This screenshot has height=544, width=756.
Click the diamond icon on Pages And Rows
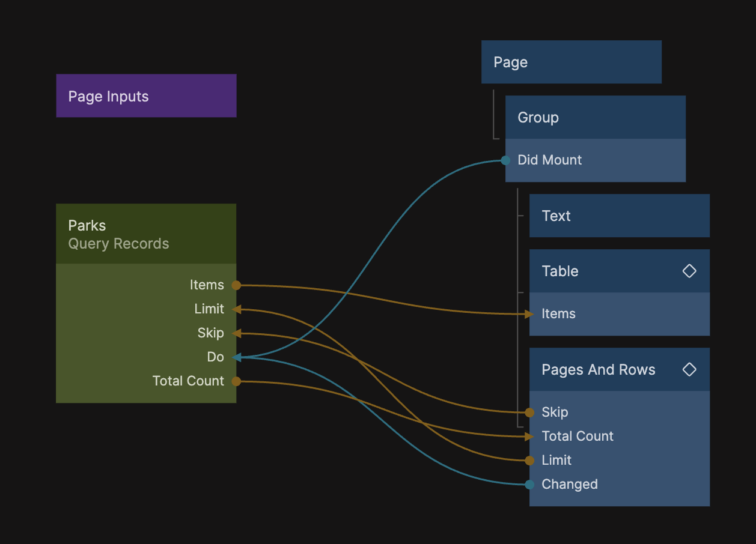689,369
